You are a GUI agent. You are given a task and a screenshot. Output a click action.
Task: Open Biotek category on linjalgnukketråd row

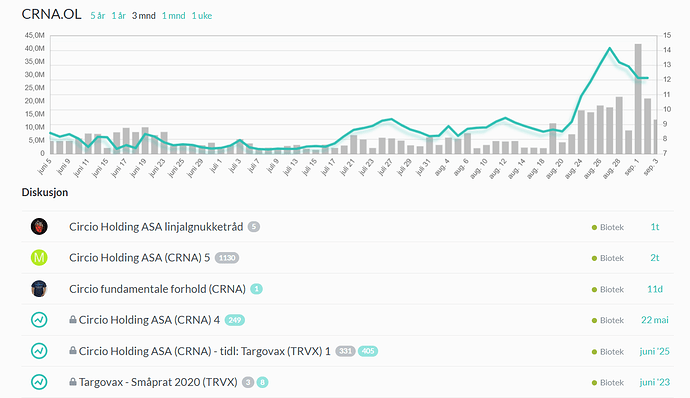click(608, 227)
